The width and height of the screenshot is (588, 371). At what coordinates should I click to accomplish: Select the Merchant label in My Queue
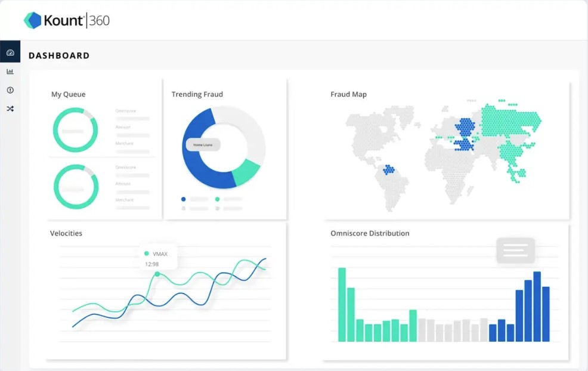125,143
